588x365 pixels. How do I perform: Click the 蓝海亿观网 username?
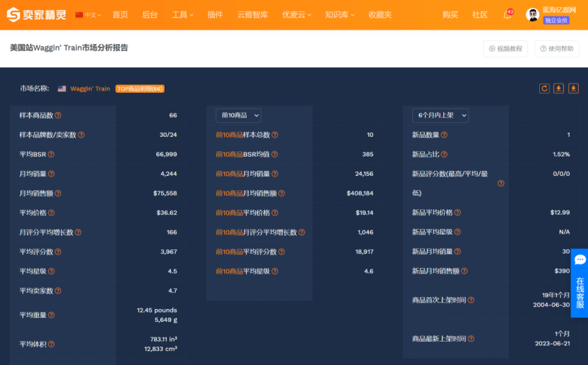559,10
